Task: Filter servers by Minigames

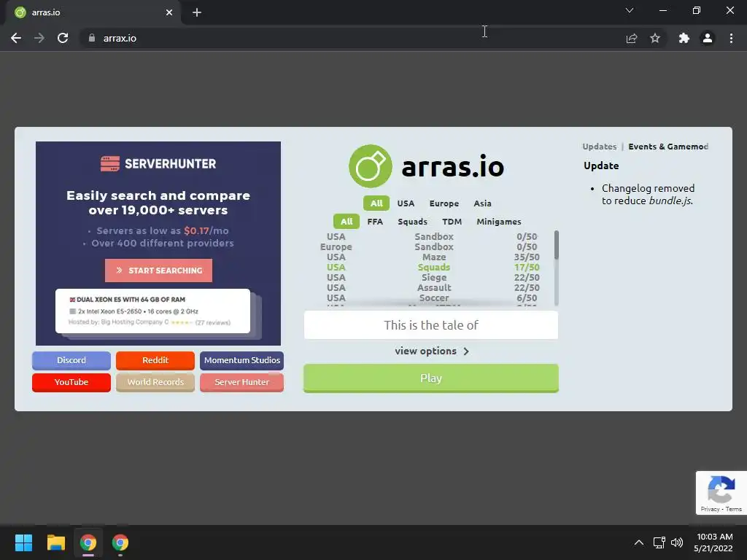Action: (499, 222)
